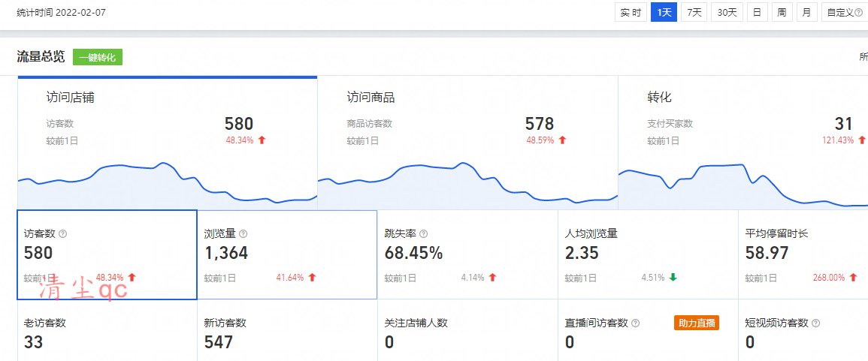Viewport: 868px width, 361px height.
Task: Select the 平均停留时长 58.97 tile
Action: pyautogui.click(x=803, y=255)
